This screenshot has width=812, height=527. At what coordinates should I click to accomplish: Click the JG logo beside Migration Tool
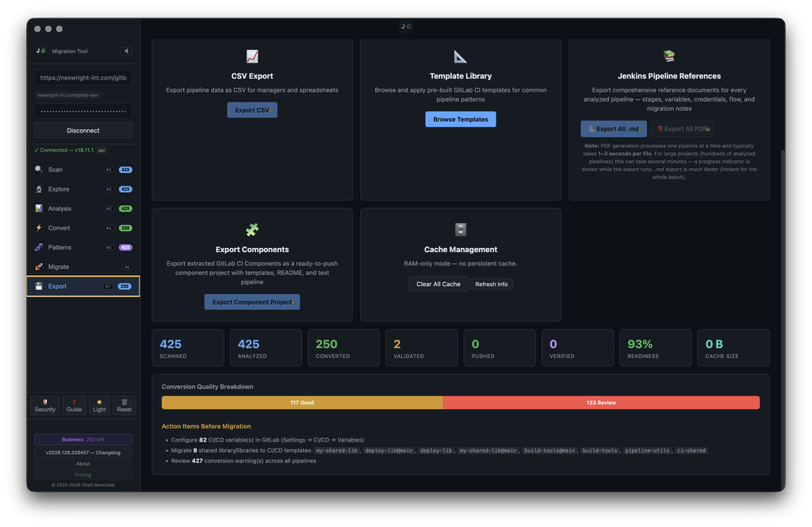coord(41,51)
